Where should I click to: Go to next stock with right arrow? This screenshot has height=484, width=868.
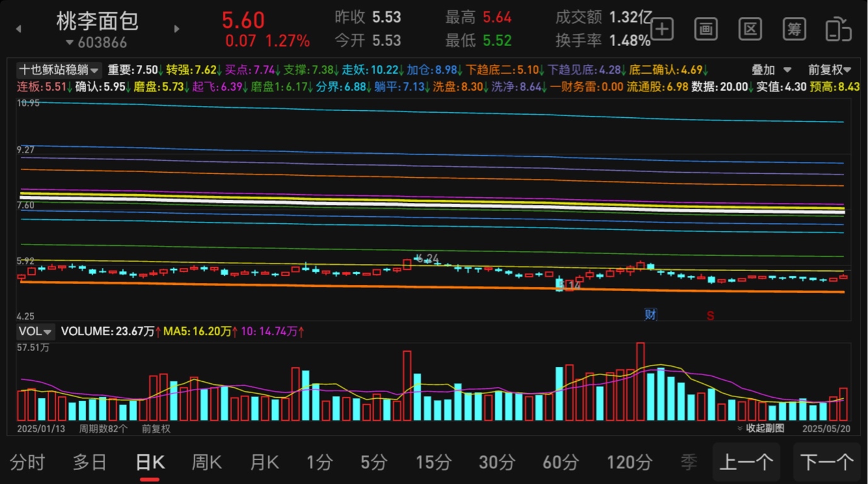[176, 29]
